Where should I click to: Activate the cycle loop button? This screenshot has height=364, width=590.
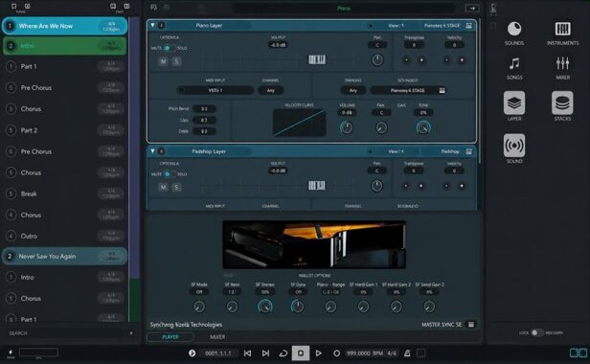[283, 353]
